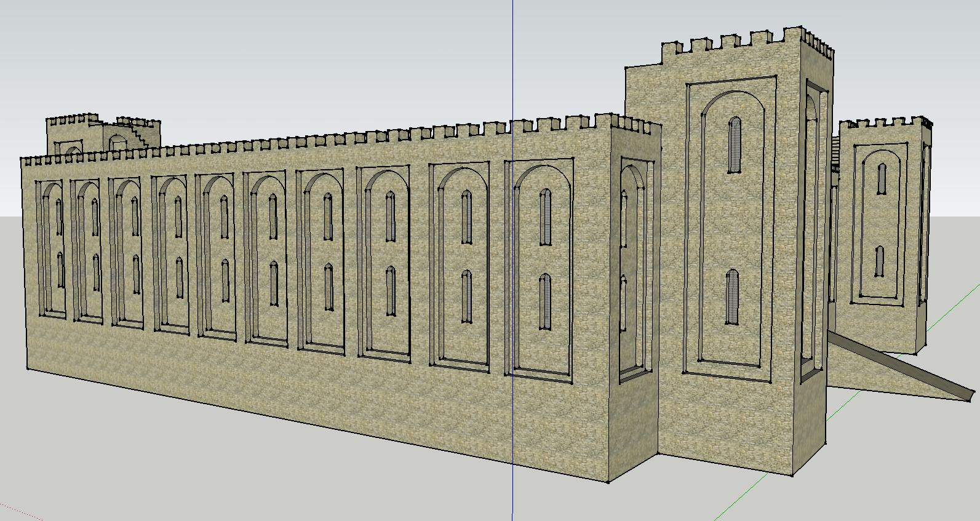Select the long wall's bottom front corner point

608,481
